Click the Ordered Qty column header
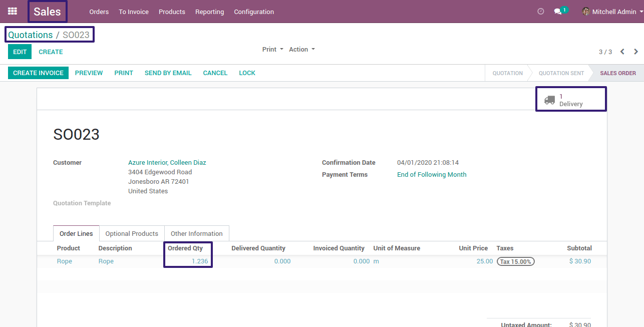Viewport: 644px width, 327px height. (185, 248)
